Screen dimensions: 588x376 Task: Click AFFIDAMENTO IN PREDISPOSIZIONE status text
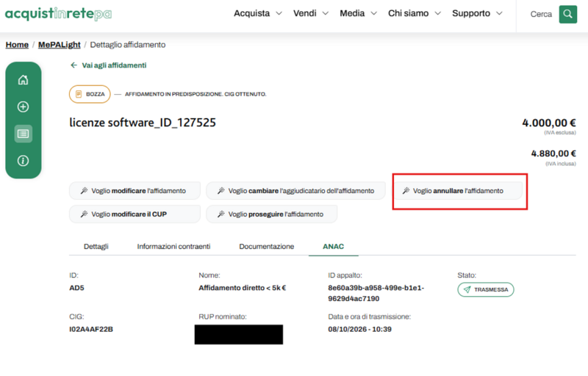click(x=196, y=94)
